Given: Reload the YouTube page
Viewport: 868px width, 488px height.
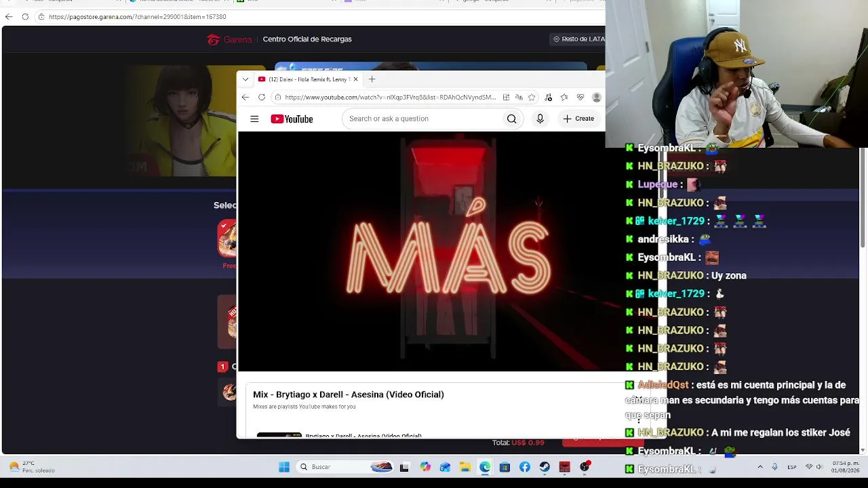Looking at the screenshot, I should coord(262,98).
